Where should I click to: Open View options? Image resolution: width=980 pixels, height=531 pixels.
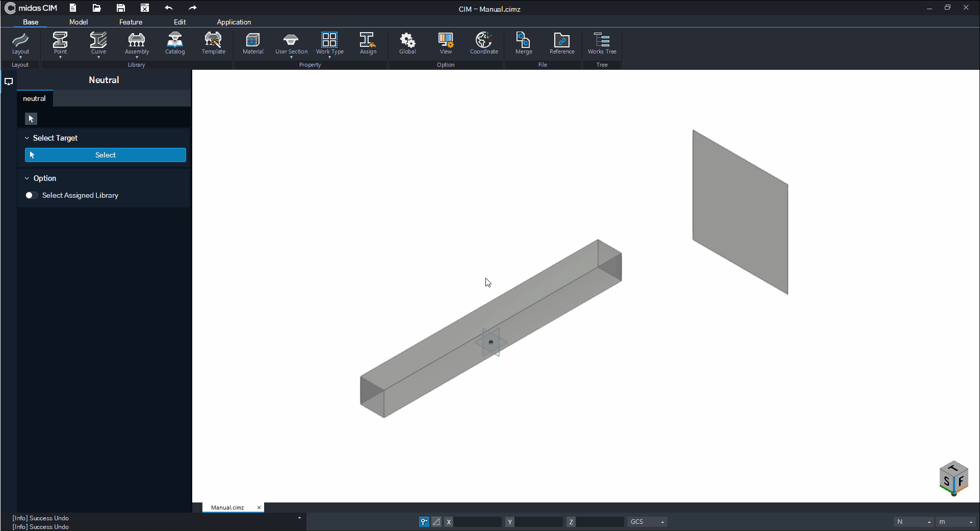[x=446, y=43]
